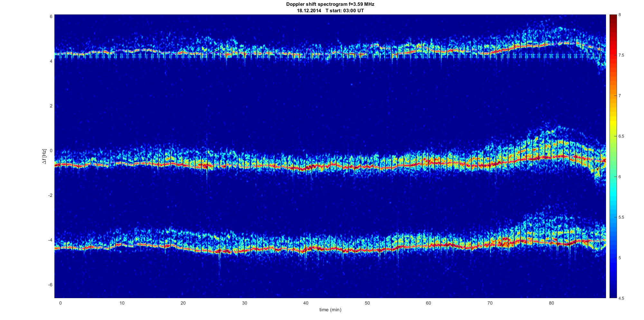This screenshot has width=644, height=320.
Task: Click the x-axis tick label '30'
Action: (x=245, y=303)
